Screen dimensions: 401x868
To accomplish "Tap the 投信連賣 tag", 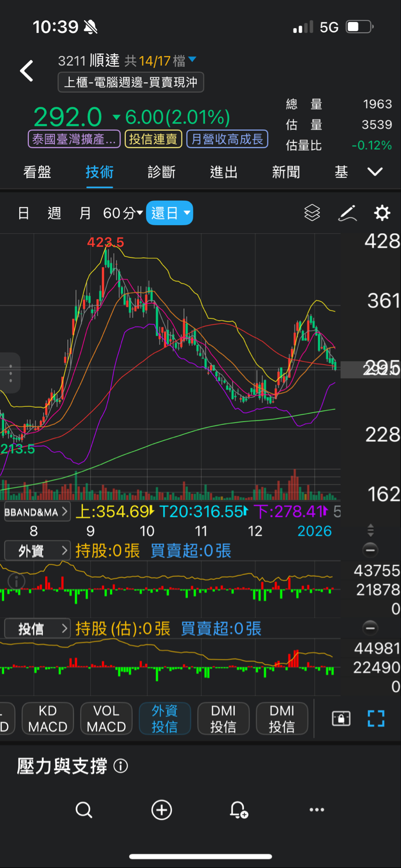I will 153,139.
